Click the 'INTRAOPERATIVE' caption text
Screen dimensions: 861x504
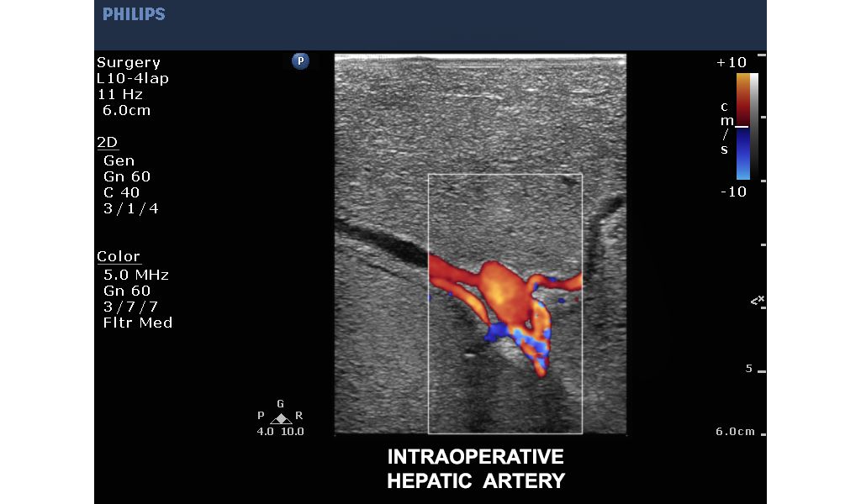coord(476,457)
